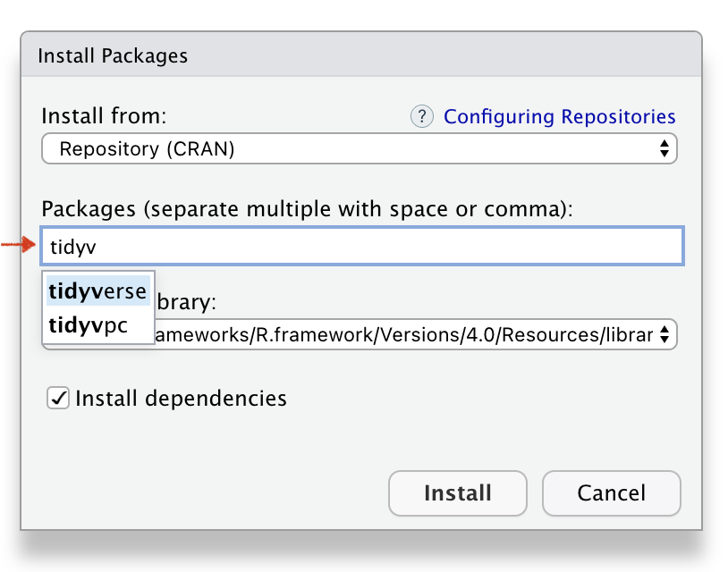Click the up-down arrows on Install from selector
This screenshot has height=572, width=728.
click(x=664, y=148)
